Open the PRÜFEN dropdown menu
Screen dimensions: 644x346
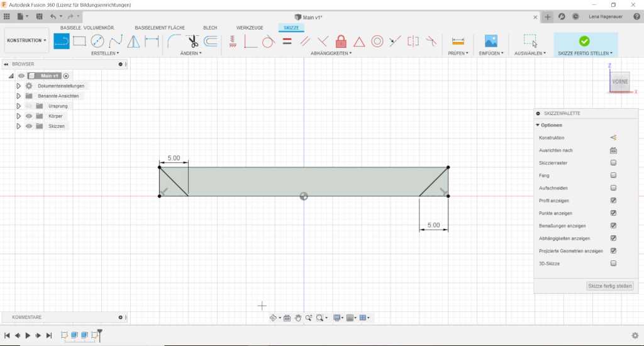(458, 53)
